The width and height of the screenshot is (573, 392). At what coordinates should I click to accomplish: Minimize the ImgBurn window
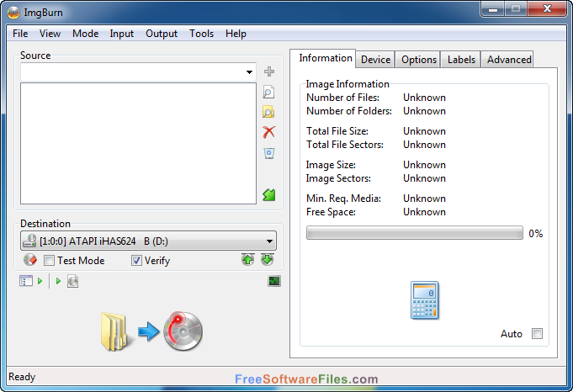coord(493,9)
